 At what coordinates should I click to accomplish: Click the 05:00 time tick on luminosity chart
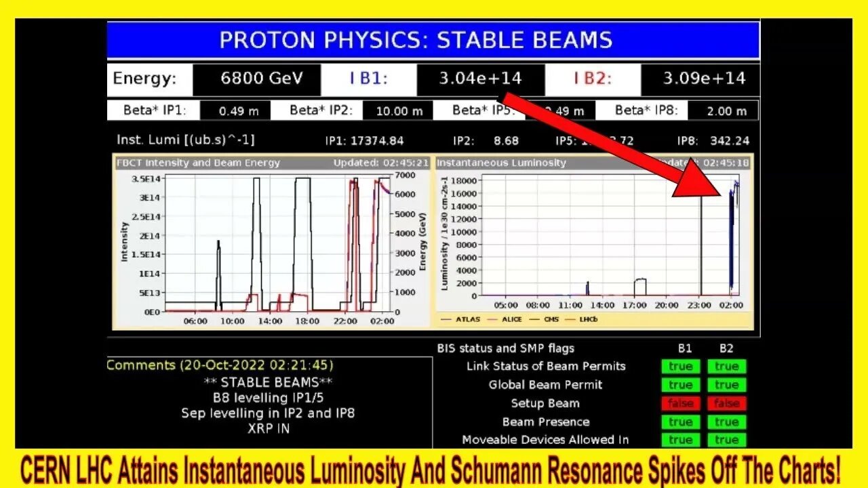[507, 306]
